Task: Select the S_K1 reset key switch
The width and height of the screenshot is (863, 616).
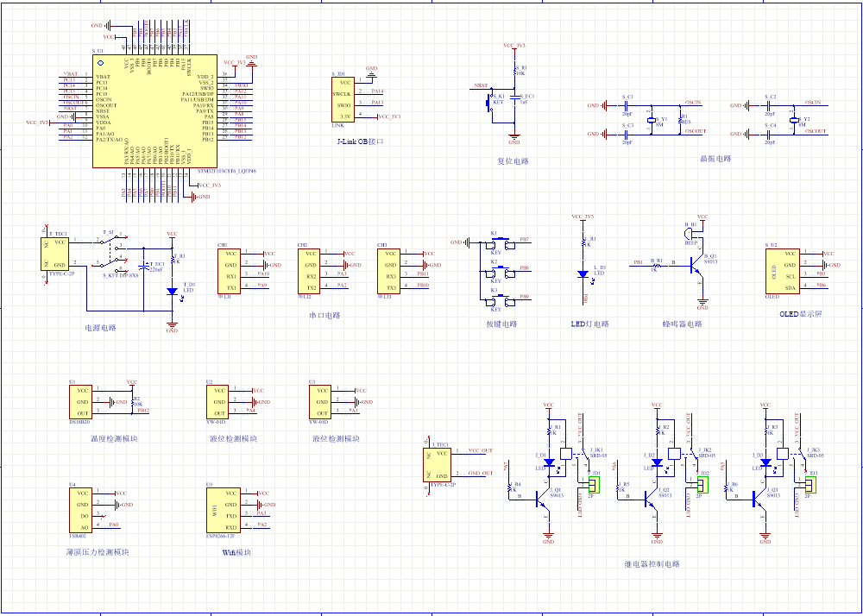Action: [488, 101]
